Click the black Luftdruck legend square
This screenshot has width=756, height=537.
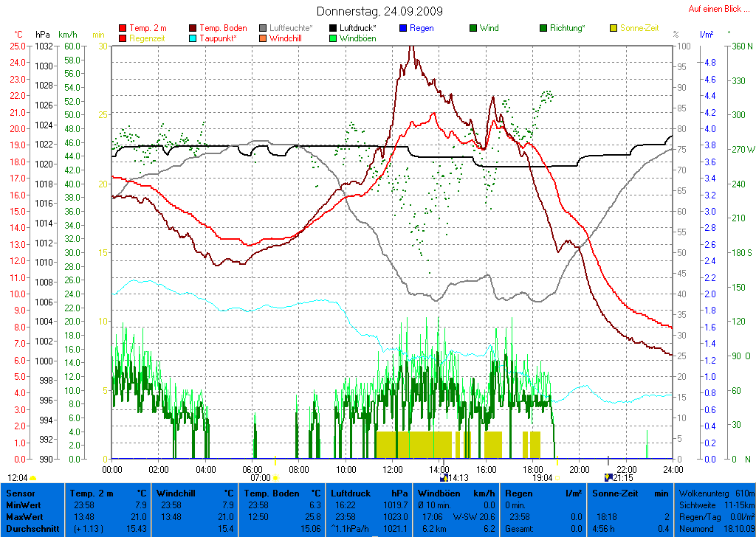[x=334, y=28]
